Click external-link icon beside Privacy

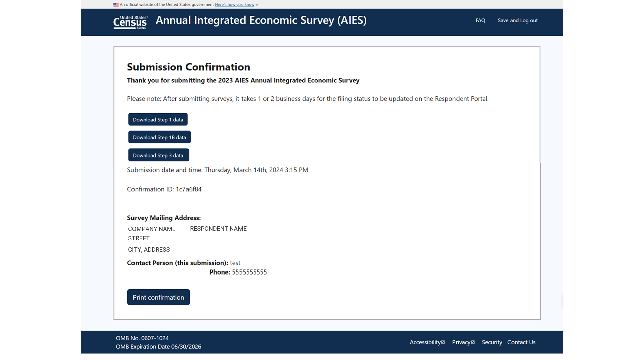click(473, 342)
